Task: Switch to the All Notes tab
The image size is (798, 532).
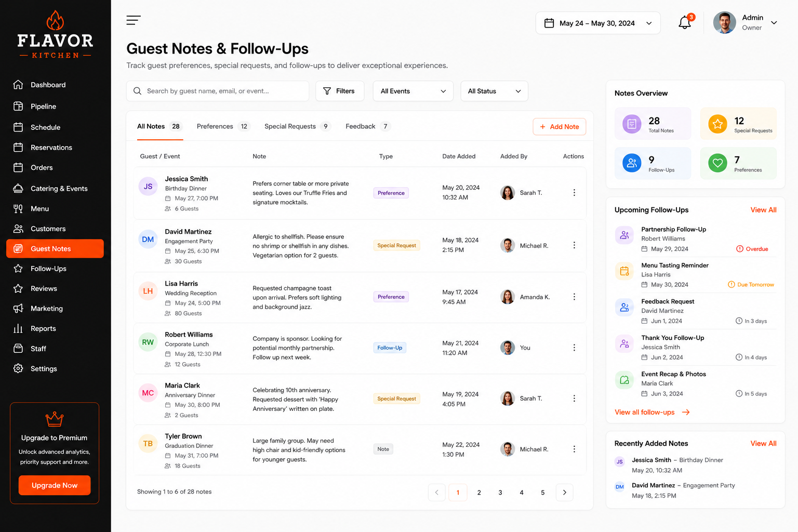Action: (x=159, y=126)
